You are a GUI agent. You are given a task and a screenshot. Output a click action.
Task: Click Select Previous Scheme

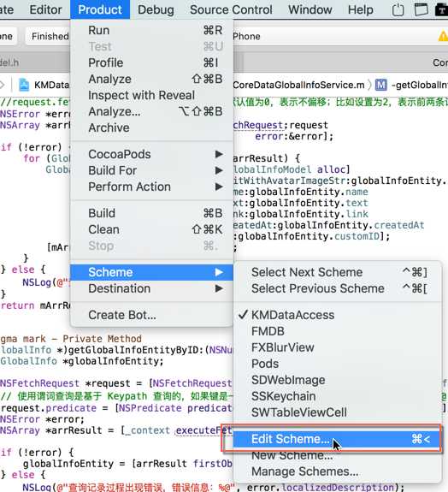coord(337,288)
